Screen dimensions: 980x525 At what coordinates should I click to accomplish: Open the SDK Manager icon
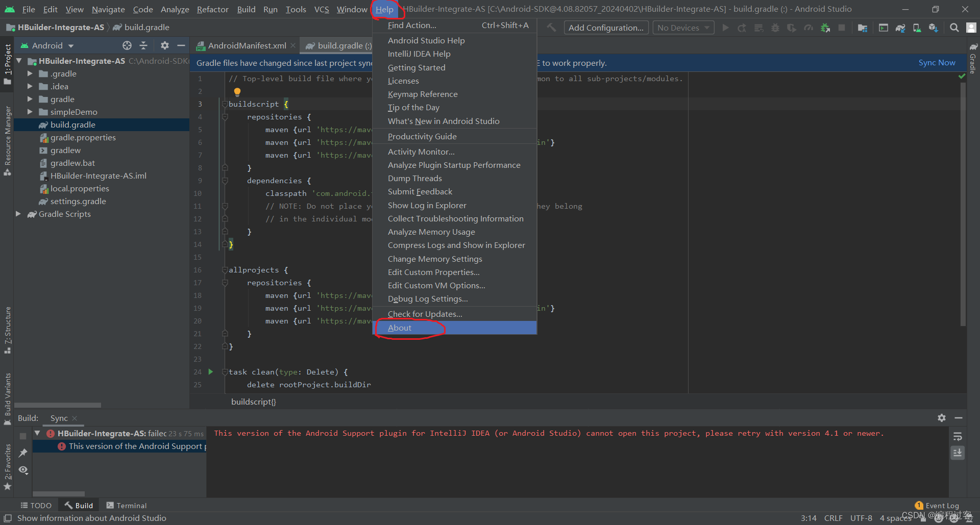[934, 28]
